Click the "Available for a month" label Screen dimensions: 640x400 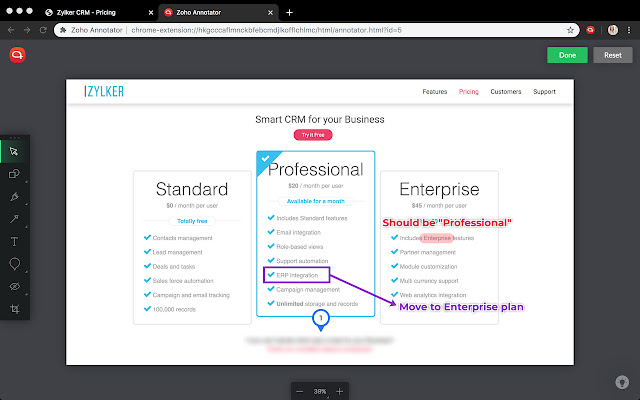(x=316, y=201)
